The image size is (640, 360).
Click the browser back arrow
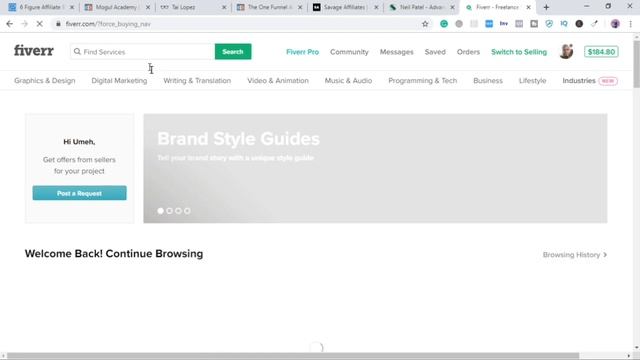point(10,24)
